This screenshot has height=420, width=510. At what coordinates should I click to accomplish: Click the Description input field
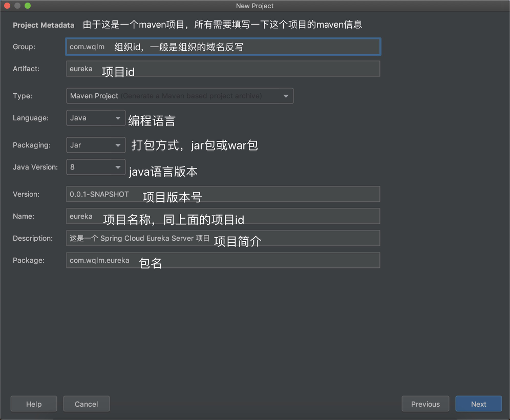pos(223,238)
